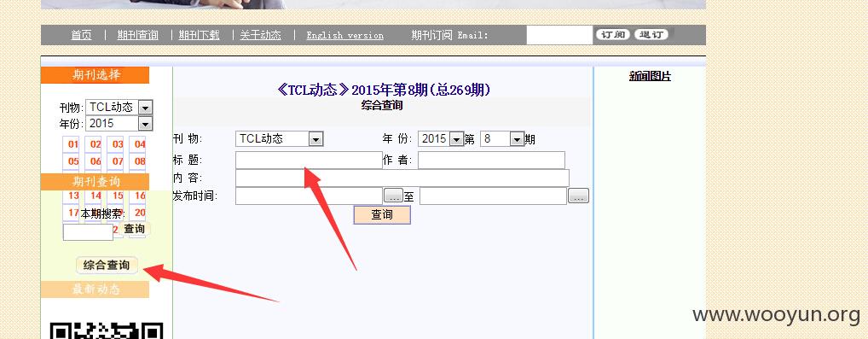The width and height of the screenshot is (868, 339).
Task: Click the 最新动态 section header
Action: (95, 289)
